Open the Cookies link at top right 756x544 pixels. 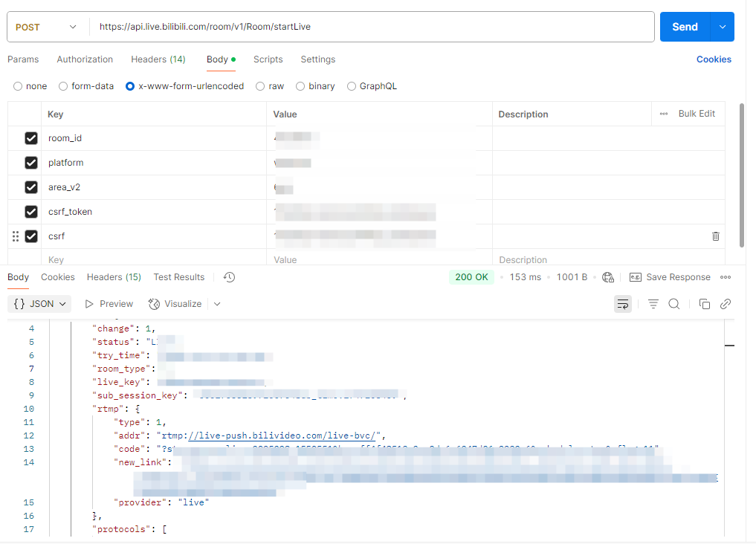tap(714, 59)
